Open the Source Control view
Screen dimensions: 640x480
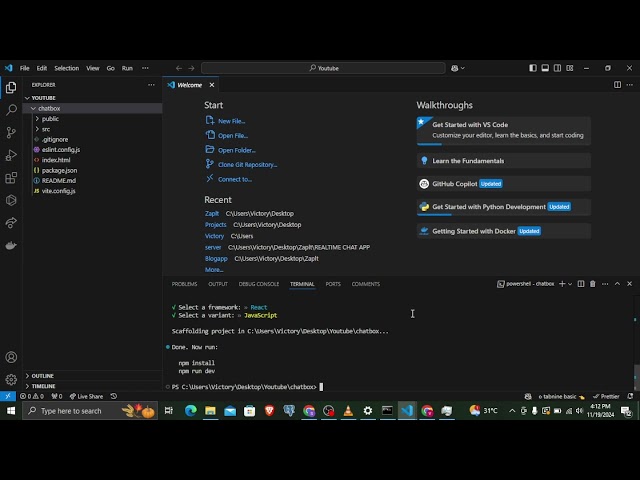(x=11, y=132)
